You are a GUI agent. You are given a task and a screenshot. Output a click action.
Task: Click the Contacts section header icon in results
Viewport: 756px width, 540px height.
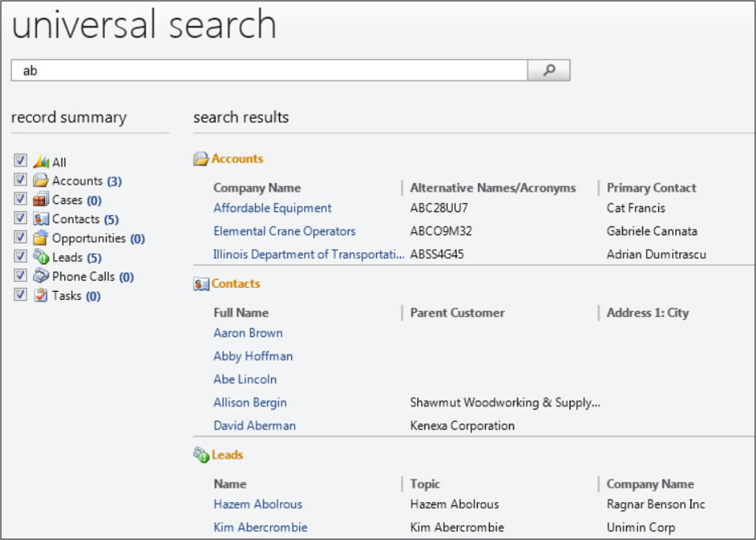[x=201, y=285]
